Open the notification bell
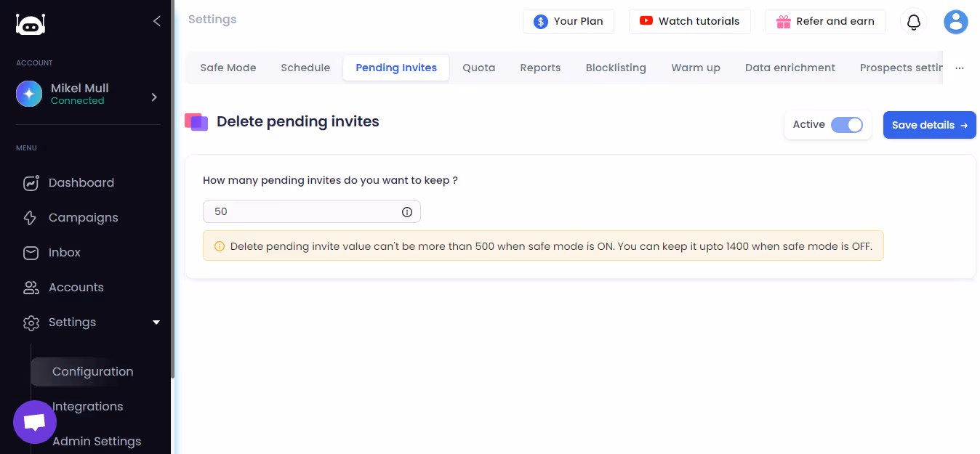Screen dimensions: 980x454 click(x=913, y=22)
